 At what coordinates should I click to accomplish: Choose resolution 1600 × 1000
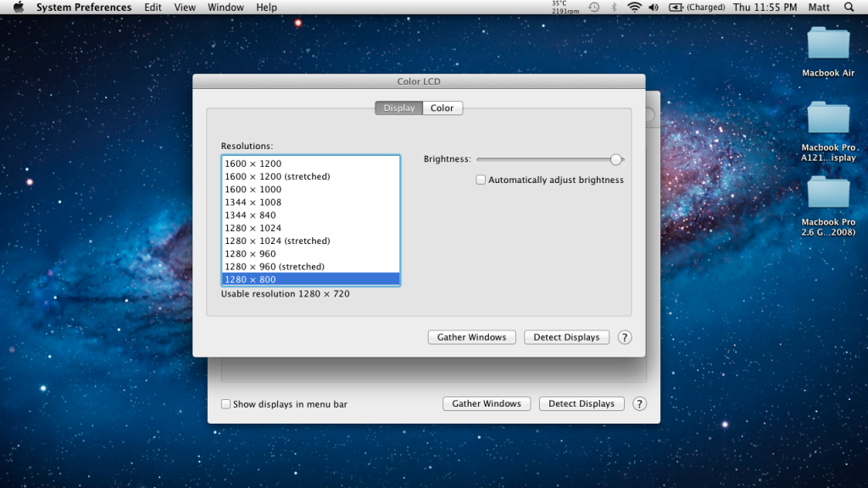(x=310, y=189)
